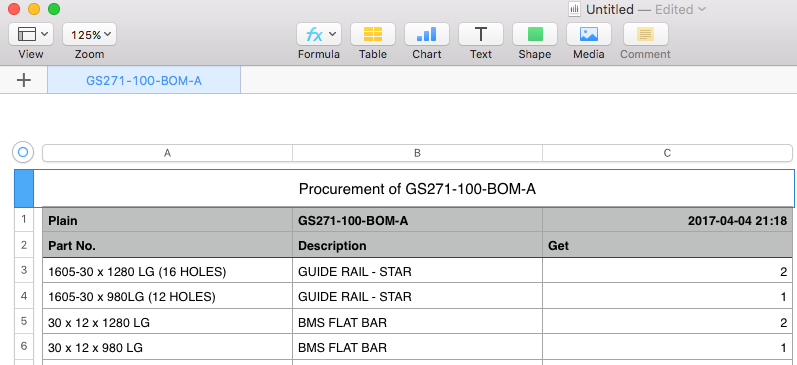The height and width of the screenshot is (365, 797).
Task: Add a Text box
Action: coord(481,35)
